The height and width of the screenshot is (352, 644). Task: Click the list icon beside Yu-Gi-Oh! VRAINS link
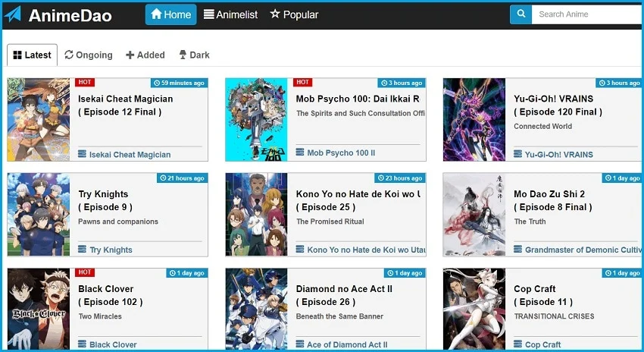pyautogui.click(x=518, y=154)
